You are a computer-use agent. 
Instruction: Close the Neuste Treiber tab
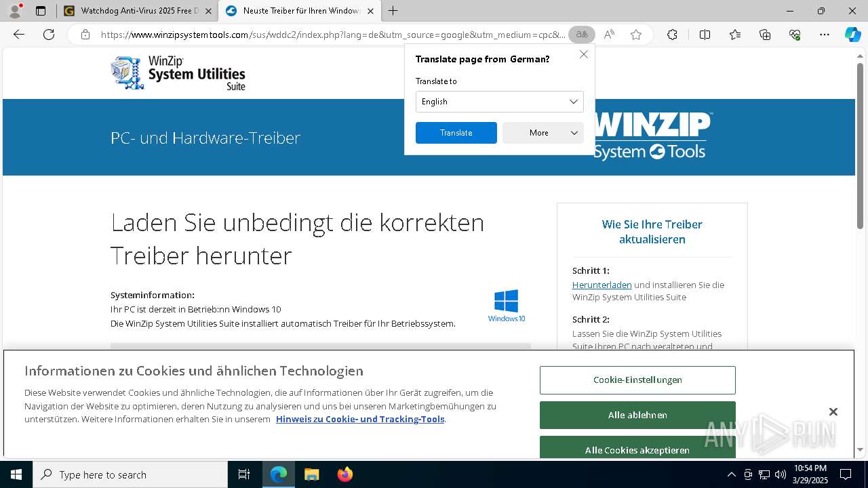[x=370, y=11]
